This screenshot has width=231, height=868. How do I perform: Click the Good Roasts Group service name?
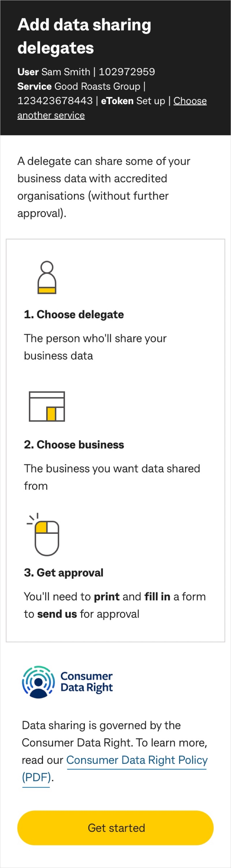click(98, 86)
